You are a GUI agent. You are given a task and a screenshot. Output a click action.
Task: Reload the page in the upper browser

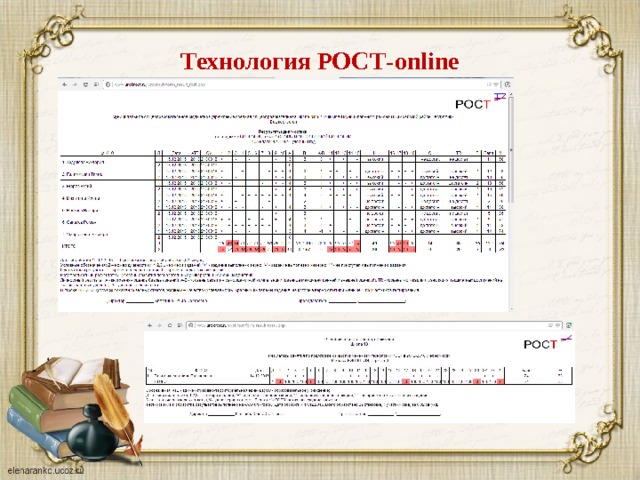pos(86,84)
